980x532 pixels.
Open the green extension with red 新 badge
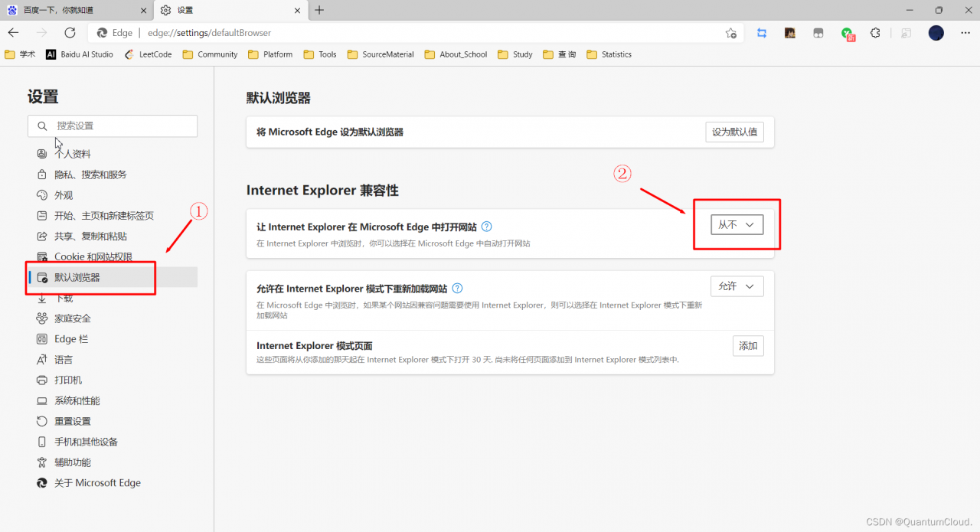tap(848, 34)
